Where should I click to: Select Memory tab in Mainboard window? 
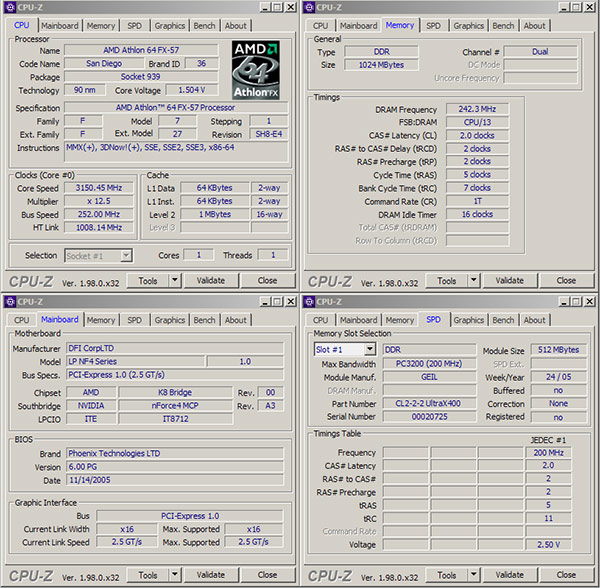click(101, 320)
